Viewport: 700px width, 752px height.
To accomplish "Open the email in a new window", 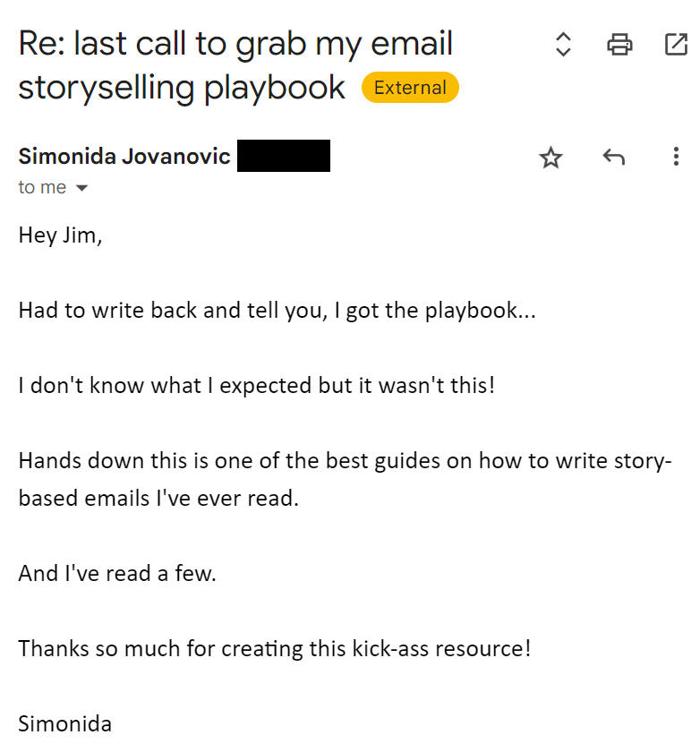I will (x=676, y=44).
